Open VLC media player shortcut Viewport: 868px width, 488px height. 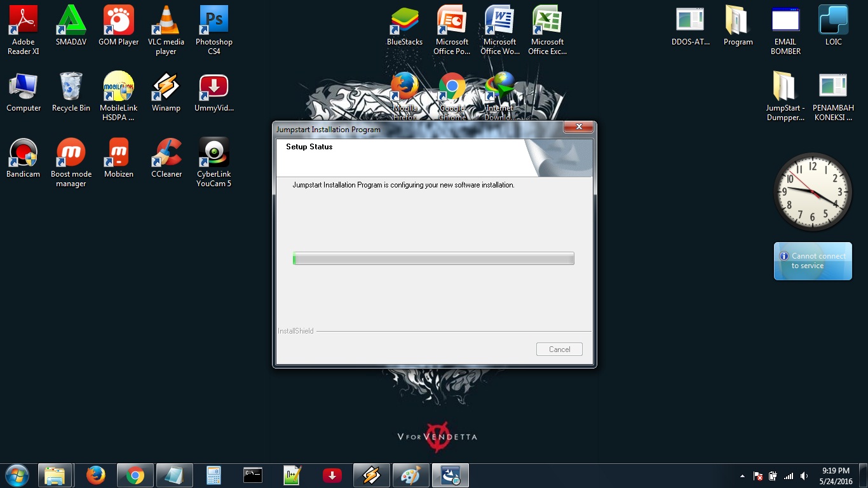coord(166,30)
